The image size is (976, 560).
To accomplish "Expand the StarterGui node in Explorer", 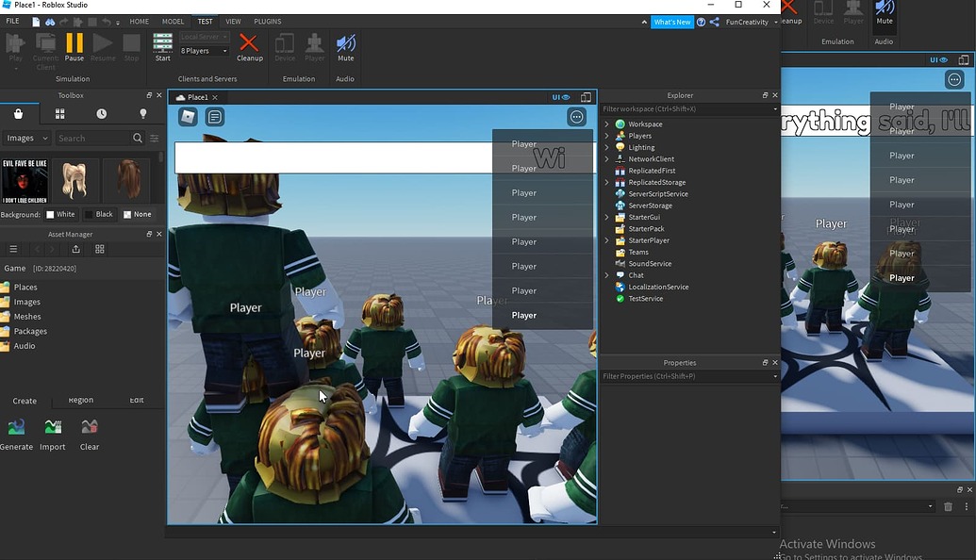I will coord(607,217).
